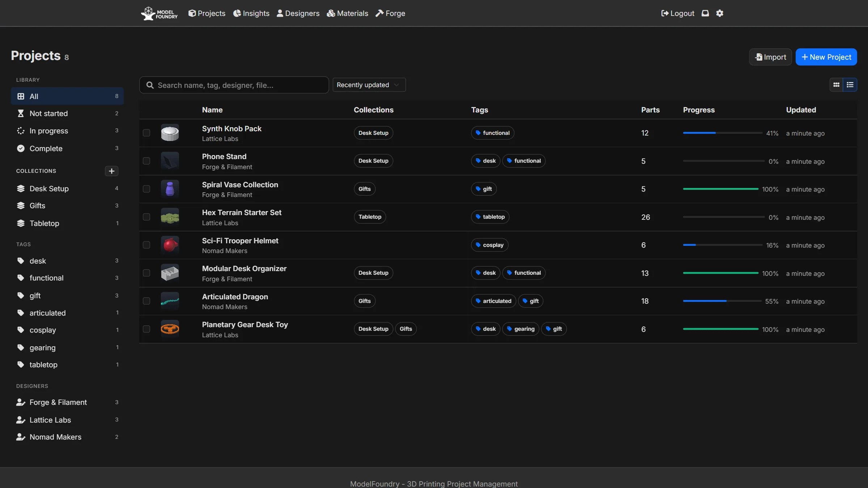Filter by the functional tag in sidebar
868x488 pixels.
tap(67, 278)
